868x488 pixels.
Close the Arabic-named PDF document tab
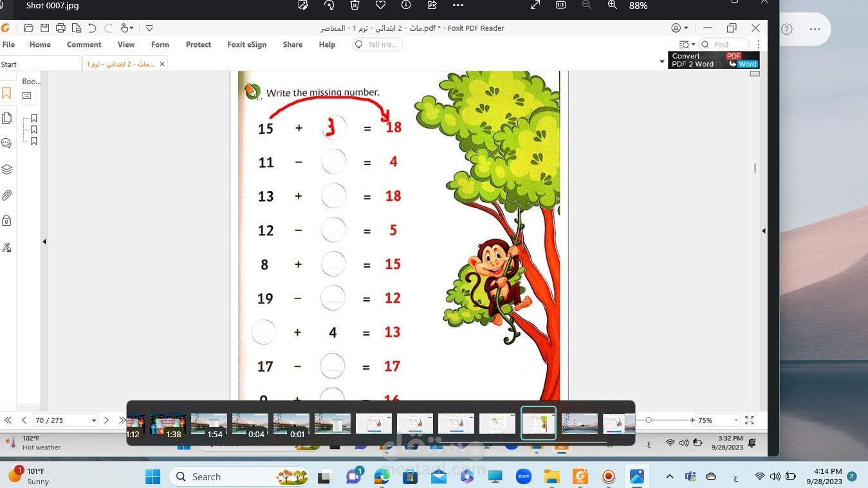[x=162, y=64]
